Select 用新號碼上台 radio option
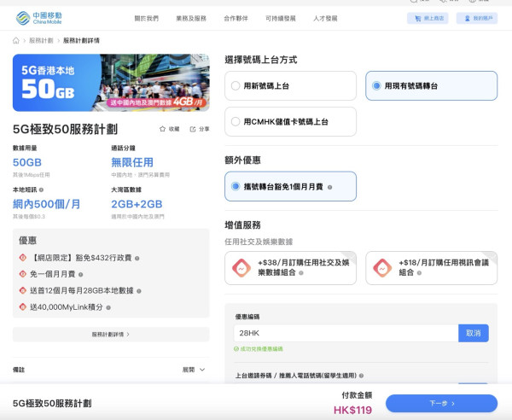 [290, 86]
